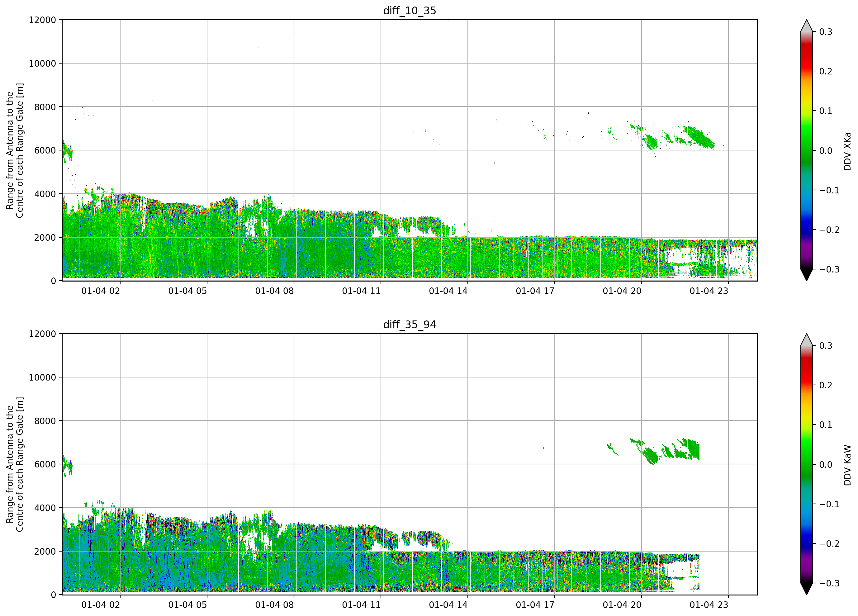Screen dimensions: 858x616
Task: Click the '01-04 11' x-tick under diff_10_35
Action: tap(361, 291)
